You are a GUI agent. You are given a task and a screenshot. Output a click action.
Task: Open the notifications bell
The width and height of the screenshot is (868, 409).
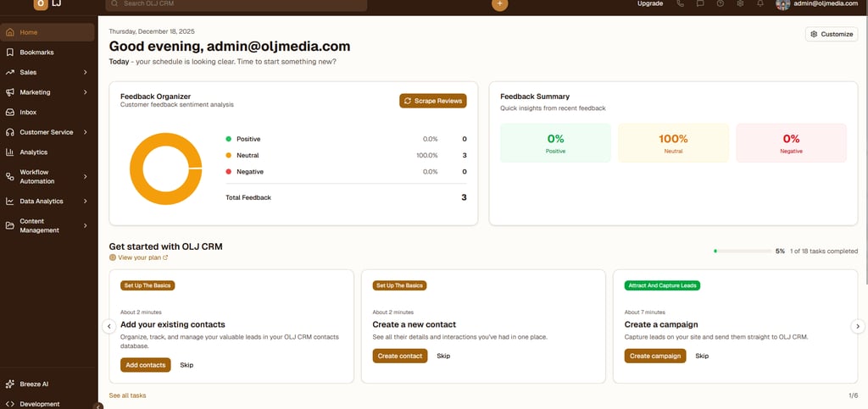point(760,3)
